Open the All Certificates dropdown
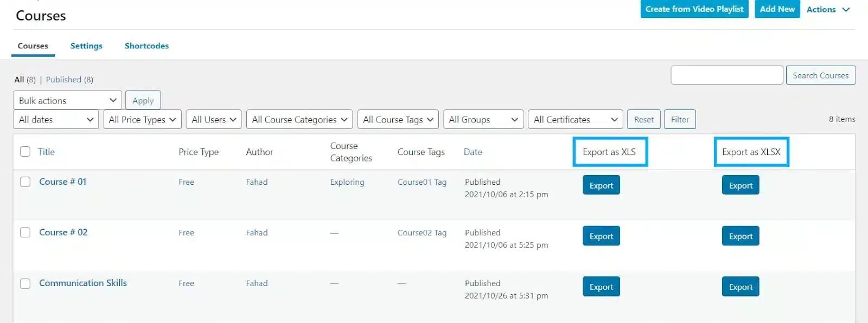Viewport: 868px width, 323px height. pyautogui.click(x=576, y=119)
